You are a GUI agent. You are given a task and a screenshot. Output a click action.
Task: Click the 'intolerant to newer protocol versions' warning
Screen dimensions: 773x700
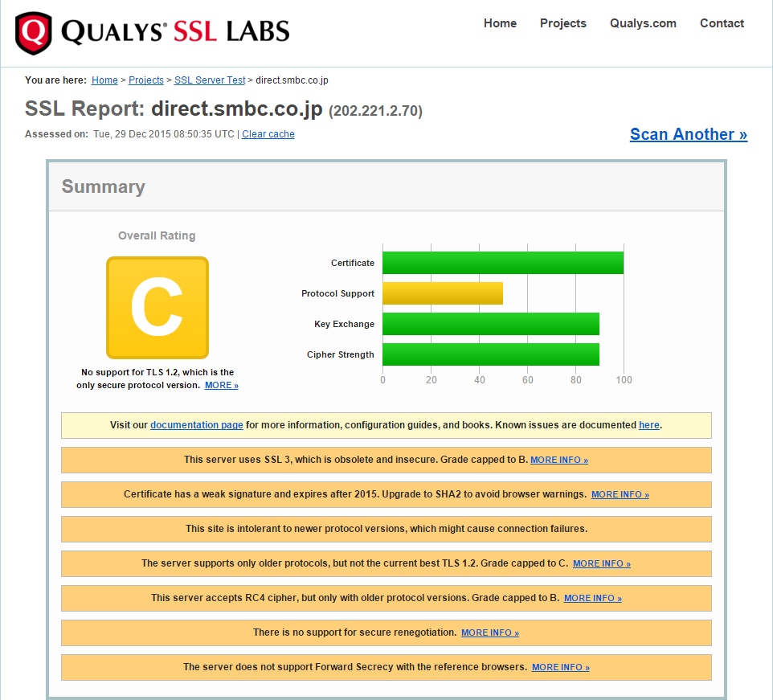tap(386, 529)
